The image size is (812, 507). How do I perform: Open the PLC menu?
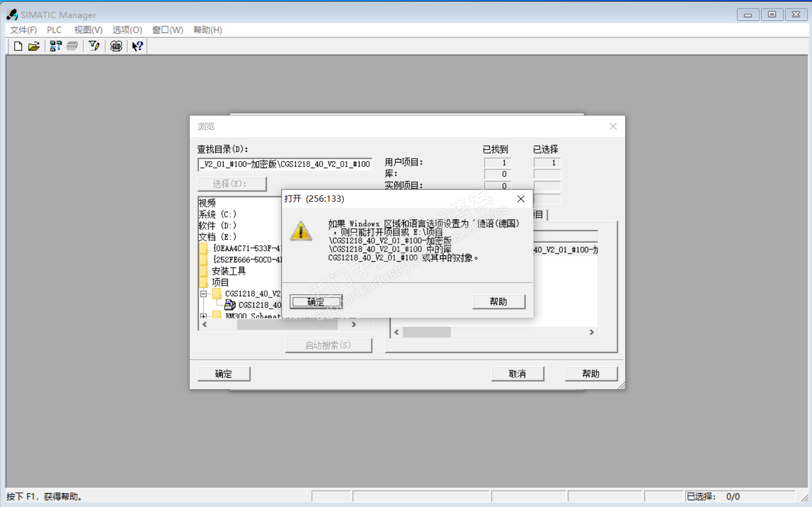54,30
